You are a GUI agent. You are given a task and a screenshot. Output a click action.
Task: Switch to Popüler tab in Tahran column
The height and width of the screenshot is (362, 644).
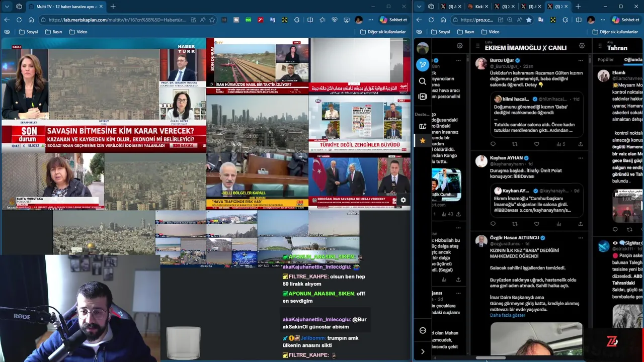tap(605, 60)
